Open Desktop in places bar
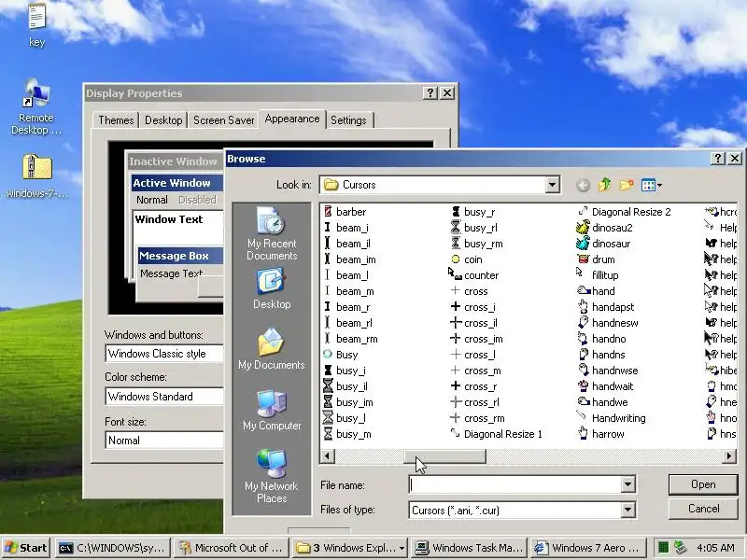Viewport: 747px width, 560px height. [272, 289]
